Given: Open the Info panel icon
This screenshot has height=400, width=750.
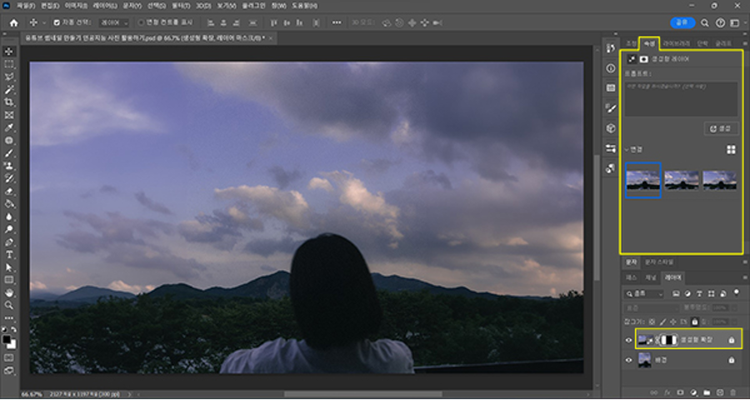Looking at the screenshot, I should click(611, 68).
